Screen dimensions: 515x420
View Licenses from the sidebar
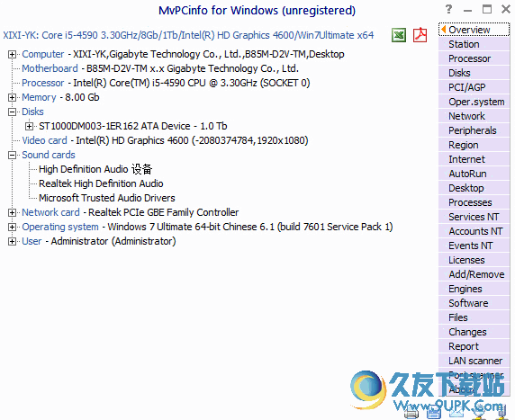click(474, 260)
